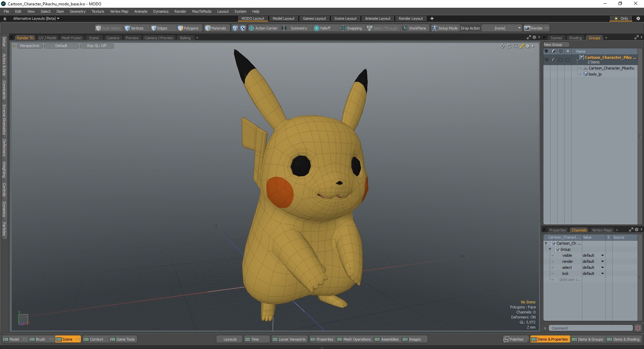Toggle Snapping

[351, 28]
